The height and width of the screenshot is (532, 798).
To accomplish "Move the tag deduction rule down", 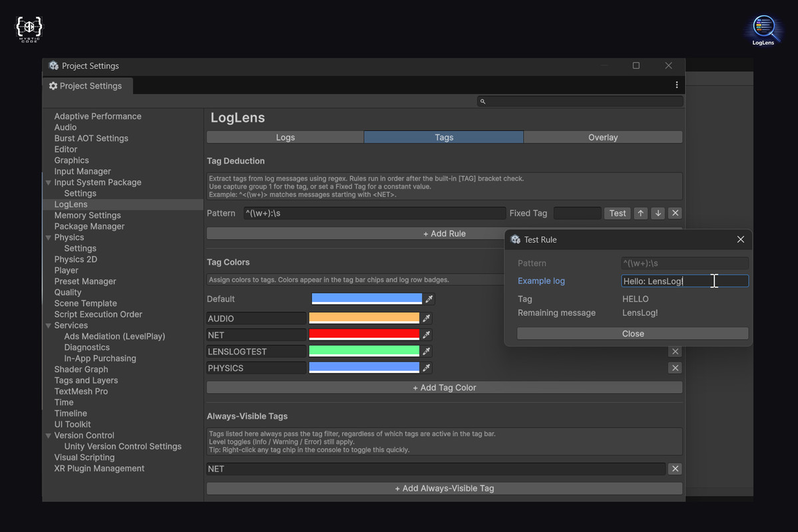I will pos(658,213).
